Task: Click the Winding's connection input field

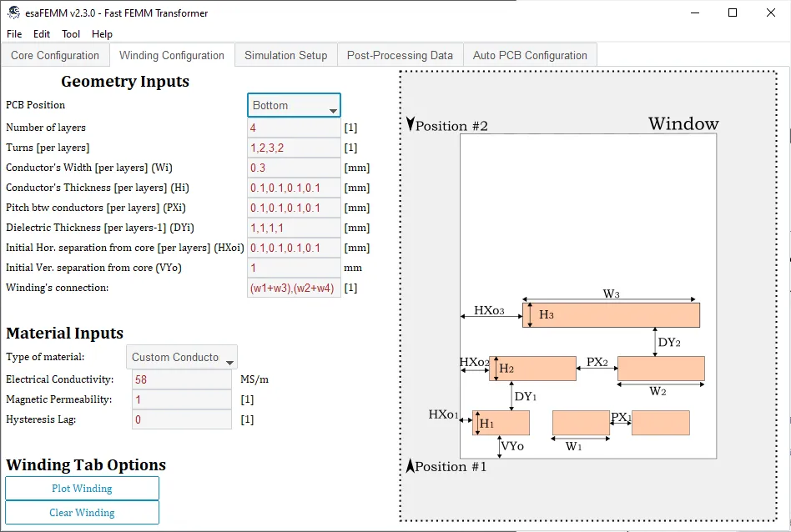Action: [x=294, y=288]
